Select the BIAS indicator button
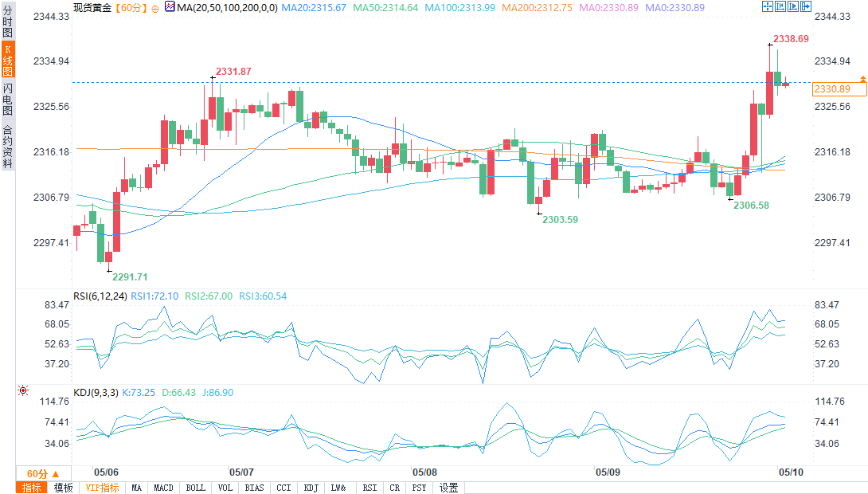The width and height of the screenshot is (868, 494). click(x=254, y=488)
